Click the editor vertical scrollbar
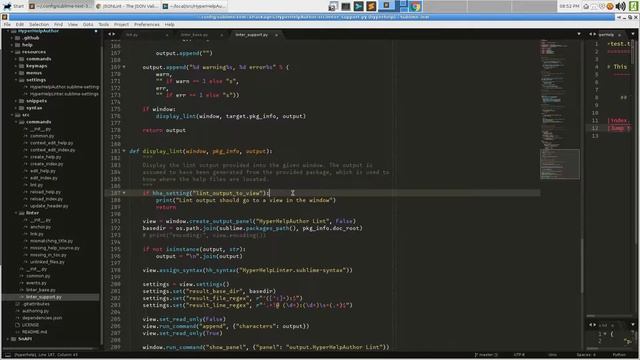 pos(582,265)
